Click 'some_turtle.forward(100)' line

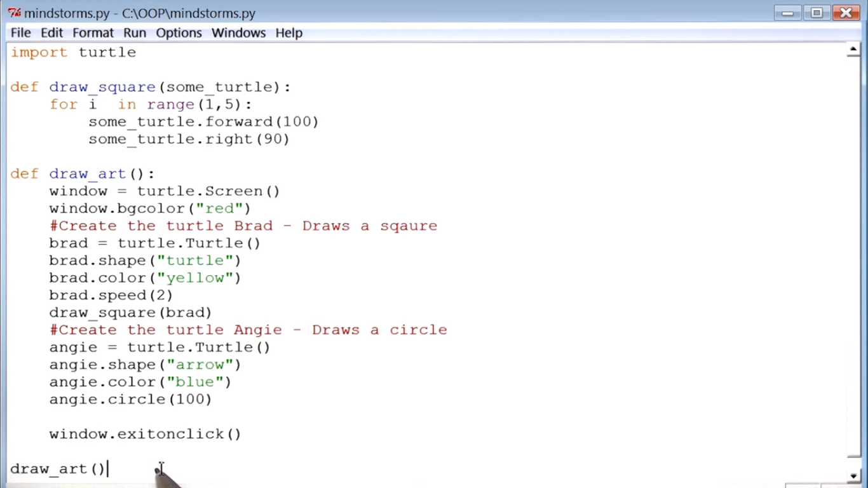[203, 121]
